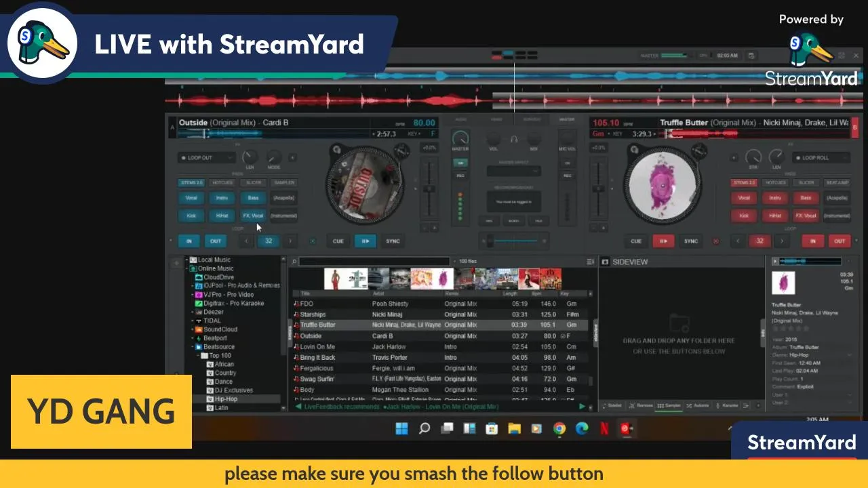The image size is (868, 488).
Task: Select deck B BEATJUMP pad tab
Action: [x=837, y=182]
